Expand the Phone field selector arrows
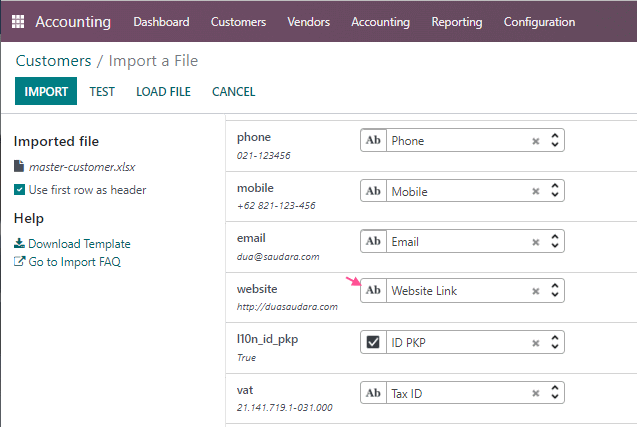Image resolution: width=637 pixels, height=427 pixels. [555, 140]
